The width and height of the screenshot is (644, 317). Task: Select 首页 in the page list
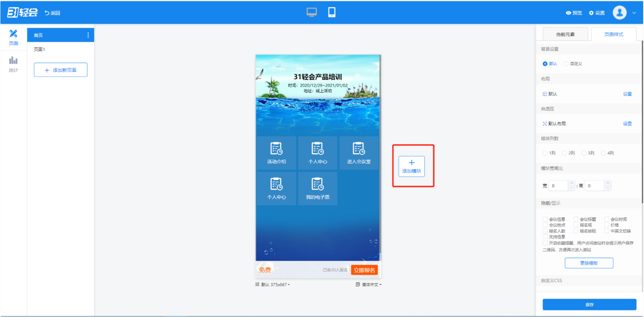(x=61, y=35)
